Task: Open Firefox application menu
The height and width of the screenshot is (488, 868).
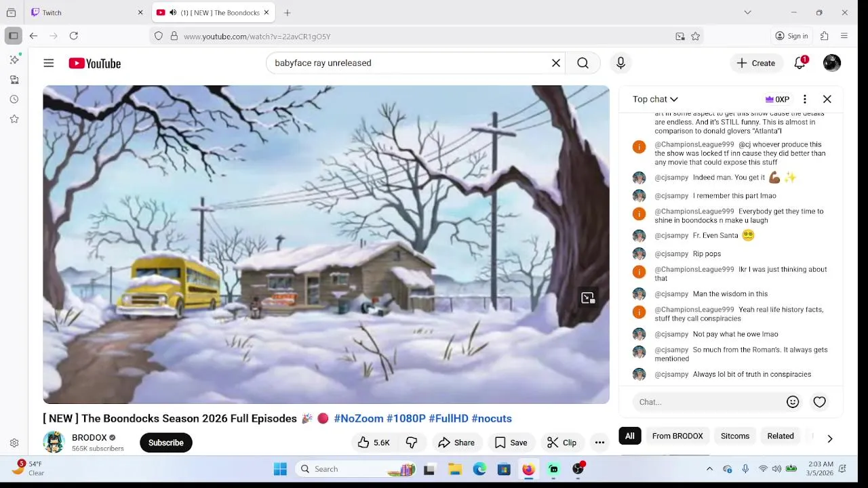Action: pos(844,36)
